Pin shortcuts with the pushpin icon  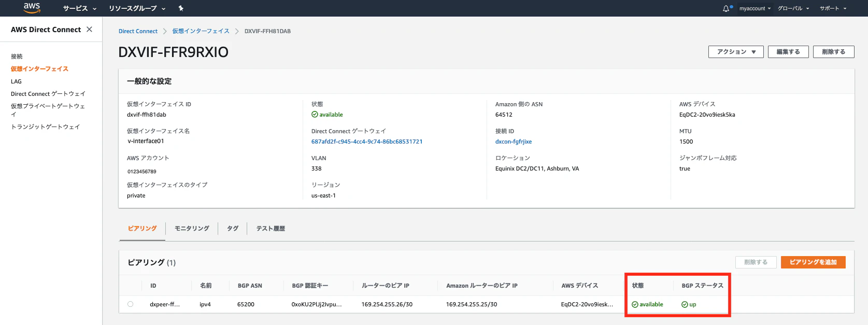pos(181,8)
